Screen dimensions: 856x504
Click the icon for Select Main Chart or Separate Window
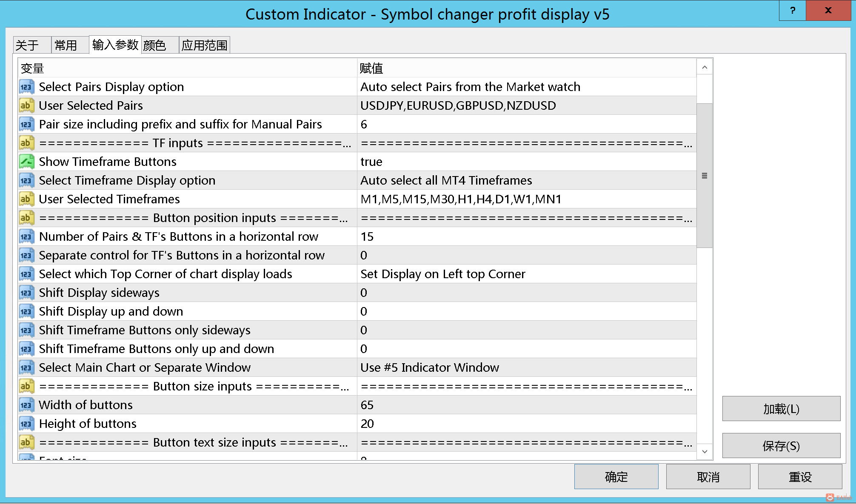click(26, 367)
